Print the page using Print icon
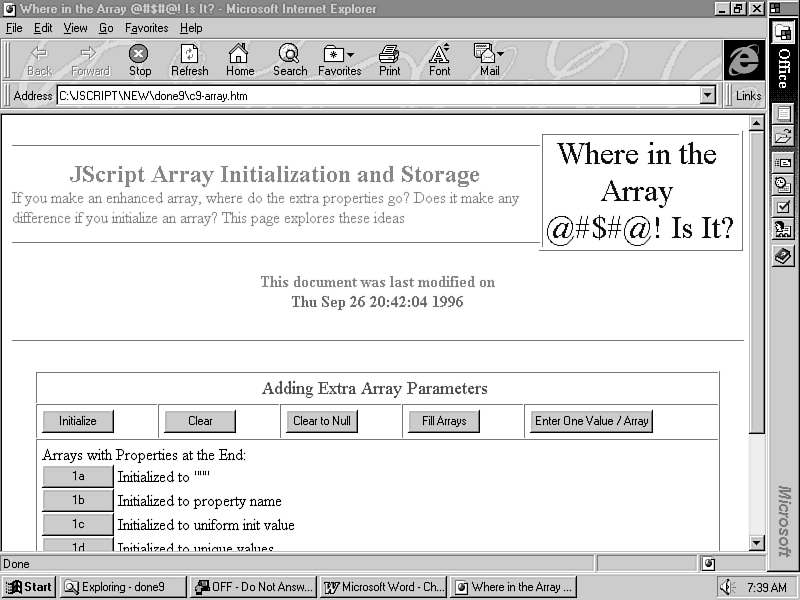 pyautogui.click(x=390, y=54)
